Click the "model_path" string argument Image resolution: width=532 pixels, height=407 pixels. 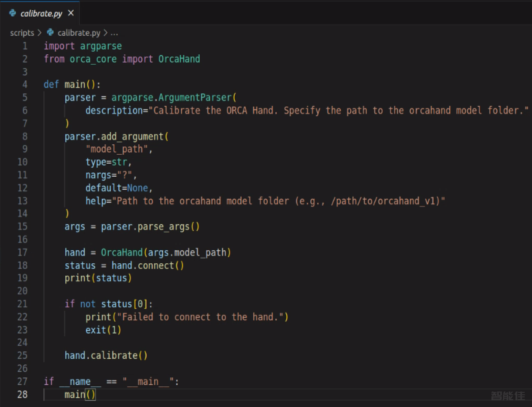117,149
